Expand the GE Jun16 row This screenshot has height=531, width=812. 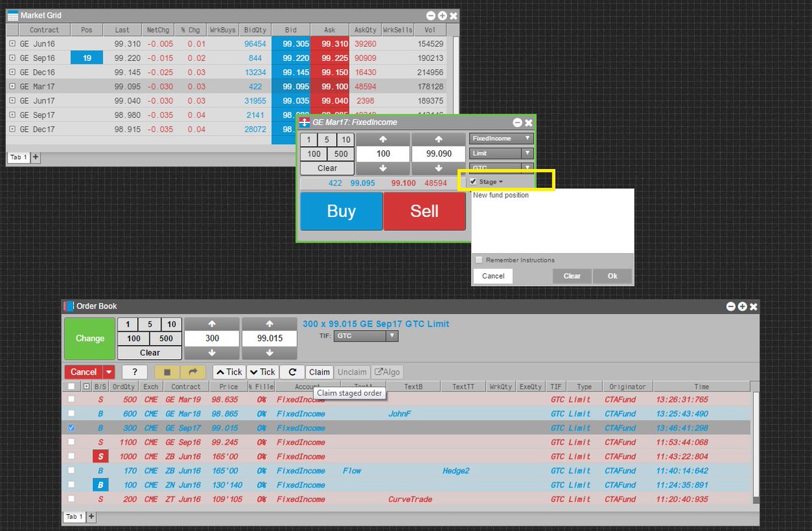click(x=12, y=44)
